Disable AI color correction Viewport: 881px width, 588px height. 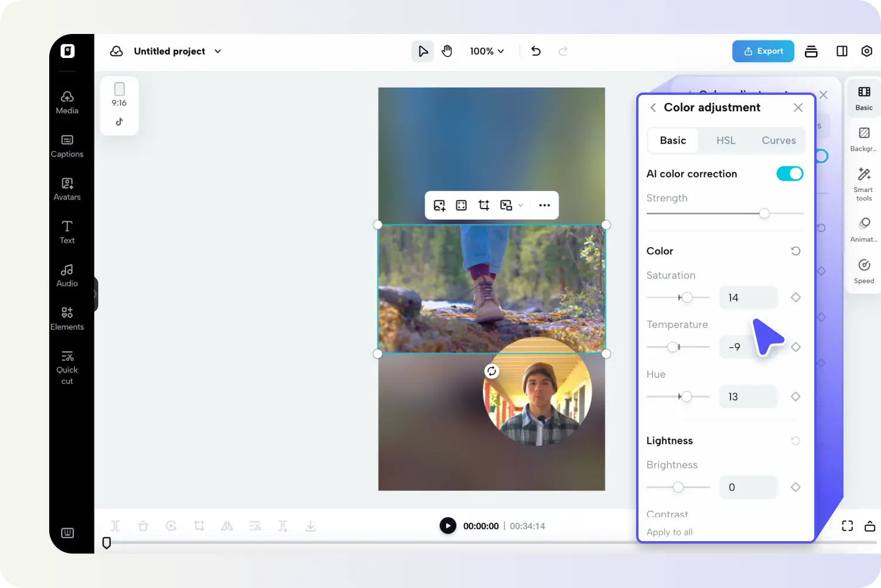click(790, 173)
